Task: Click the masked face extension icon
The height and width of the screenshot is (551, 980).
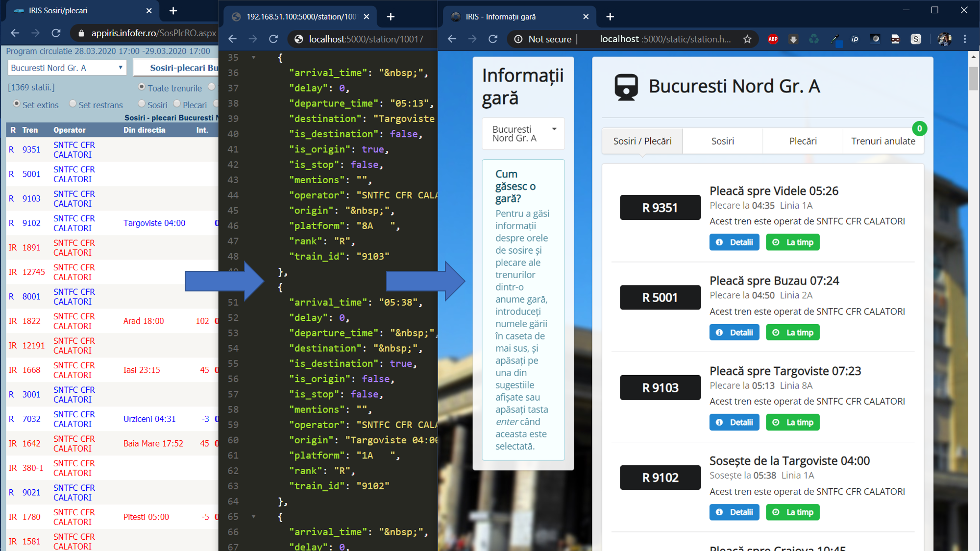Action: 895,39
